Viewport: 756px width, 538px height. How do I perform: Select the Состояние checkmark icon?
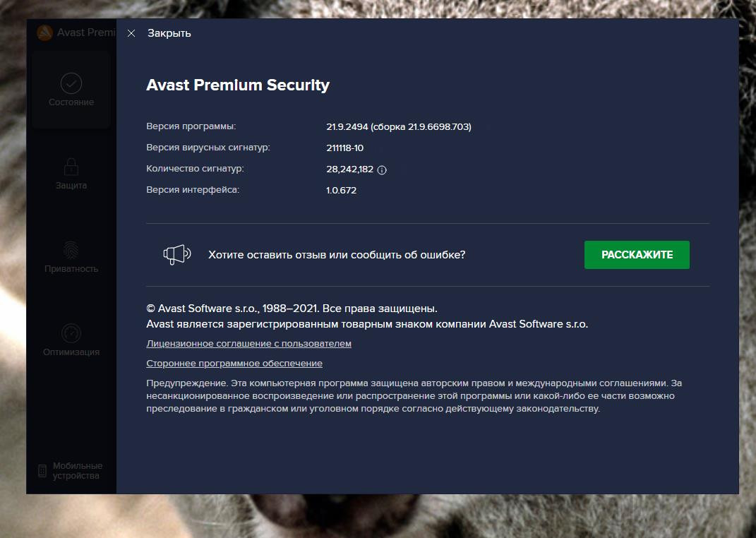point(71,83)
